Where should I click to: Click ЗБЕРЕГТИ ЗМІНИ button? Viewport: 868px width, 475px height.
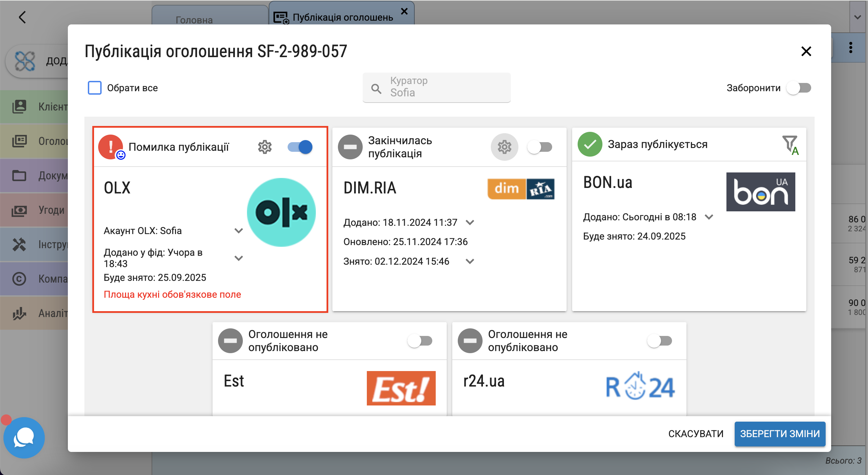[780, 434]
